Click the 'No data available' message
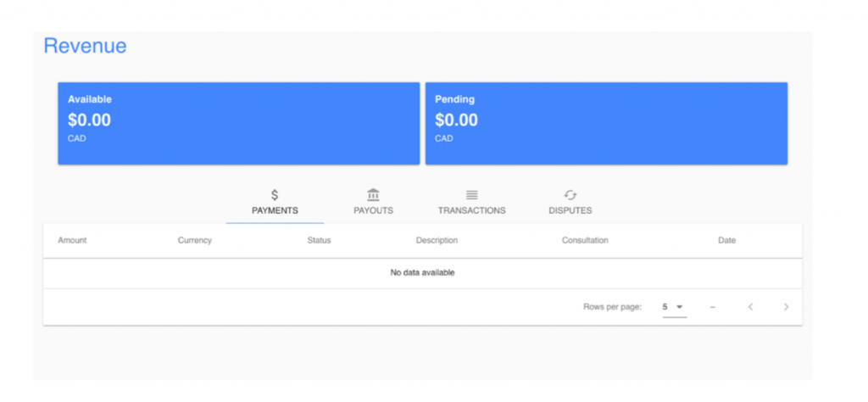This screenshot has width=868, height=402. click(422, 272)
